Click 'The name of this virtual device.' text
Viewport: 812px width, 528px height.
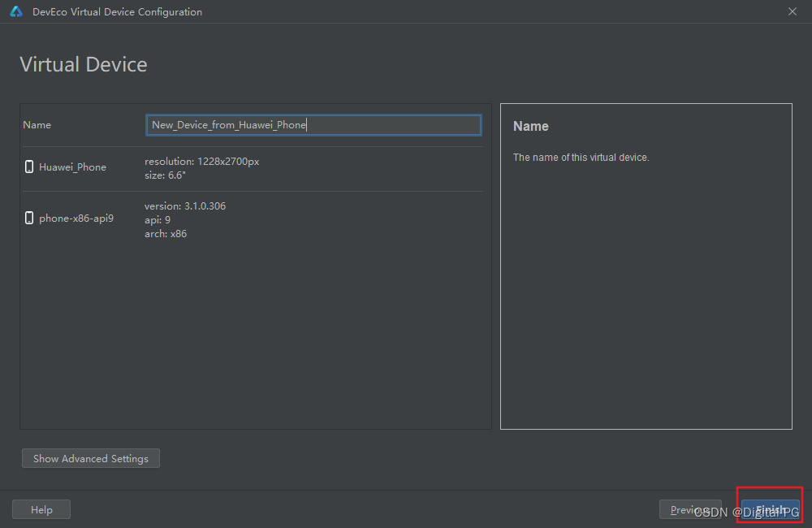point(581,158)
